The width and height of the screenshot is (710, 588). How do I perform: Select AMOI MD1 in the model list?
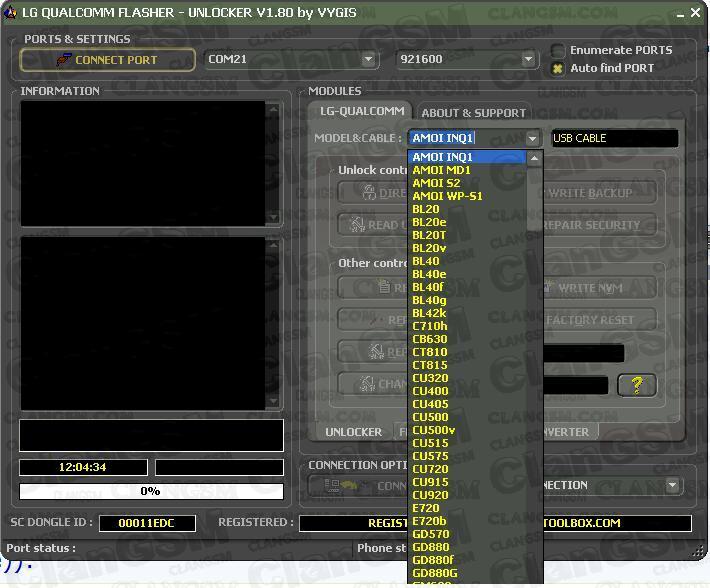[x=467, y=170]
